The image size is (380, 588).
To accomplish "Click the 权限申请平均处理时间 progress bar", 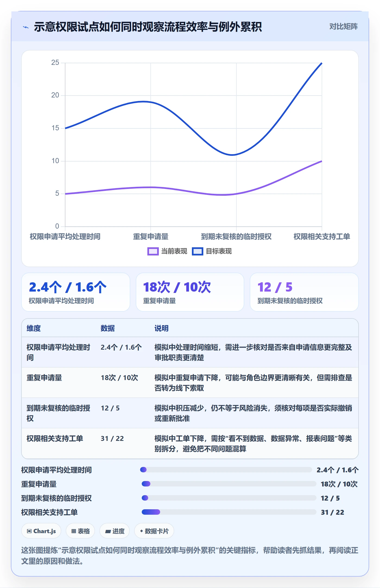I will (226, 470).
